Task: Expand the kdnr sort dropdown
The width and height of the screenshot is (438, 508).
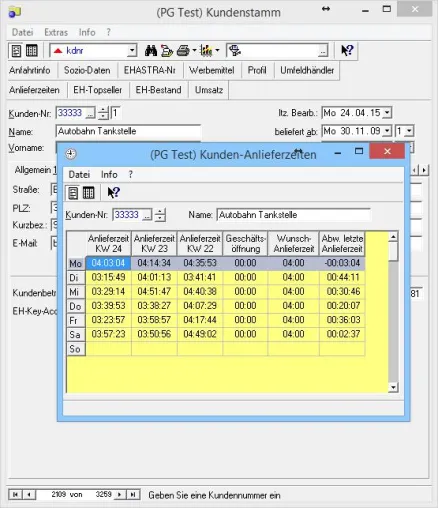Action: [132, 51]
